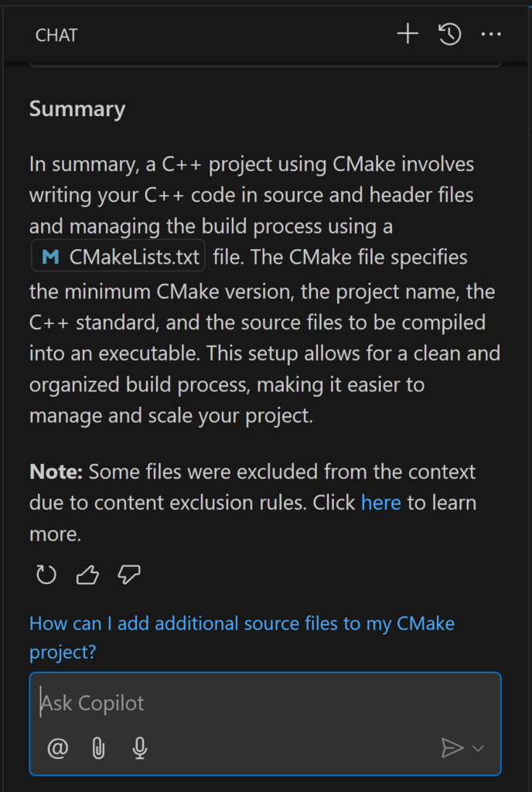Image resolution: width=532 pixels, height=792 pixels.
Task: Select the CHAT panel title
Action: pos(56,35)
